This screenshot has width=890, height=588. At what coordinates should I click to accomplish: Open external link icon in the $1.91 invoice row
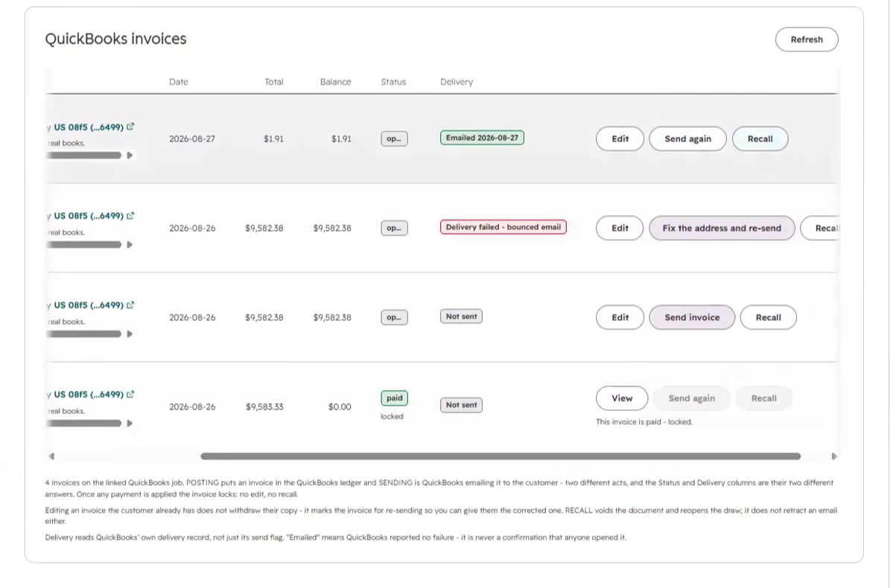130,127
